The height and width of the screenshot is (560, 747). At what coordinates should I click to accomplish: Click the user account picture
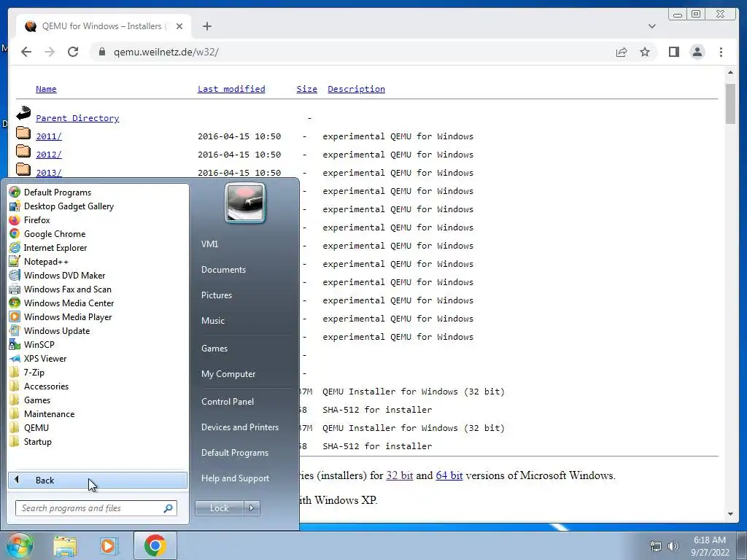pyautogui.click(x=245, y=203)
